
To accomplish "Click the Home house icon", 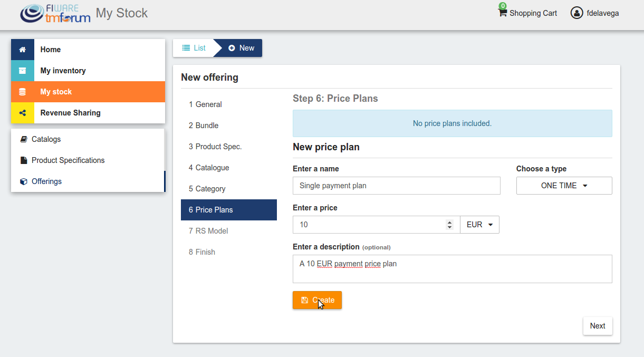I will click(x=22, y=50).
